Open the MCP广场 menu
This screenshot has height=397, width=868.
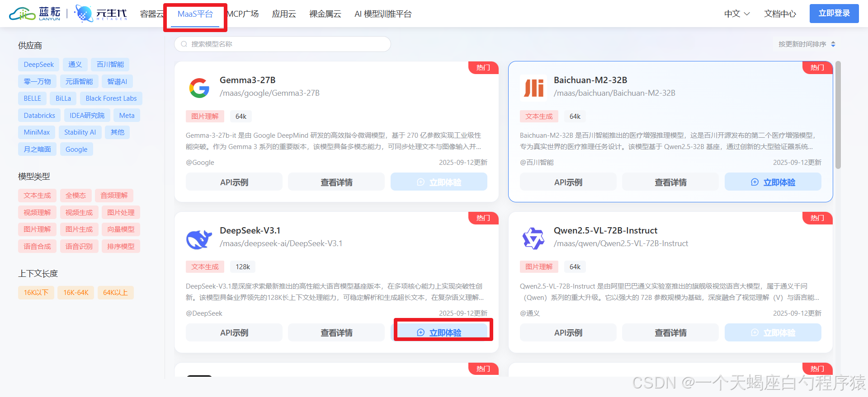(x=243, y=14)
